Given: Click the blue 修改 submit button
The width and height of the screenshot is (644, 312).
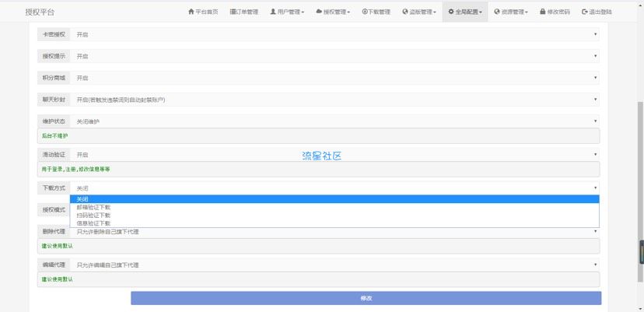Looking at the screenshot, I should [366, 298].
